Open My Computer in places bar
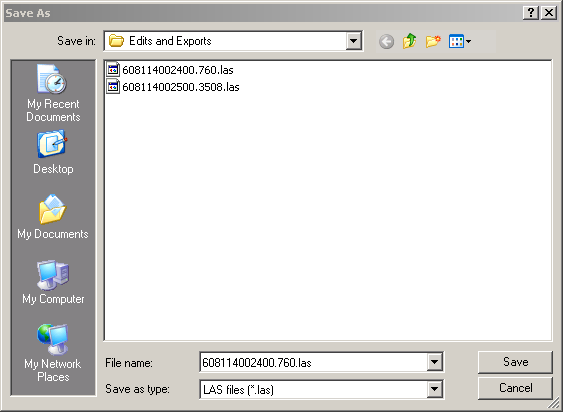The image size is (563, 412). pyautogui.click(x=53, y=282)
